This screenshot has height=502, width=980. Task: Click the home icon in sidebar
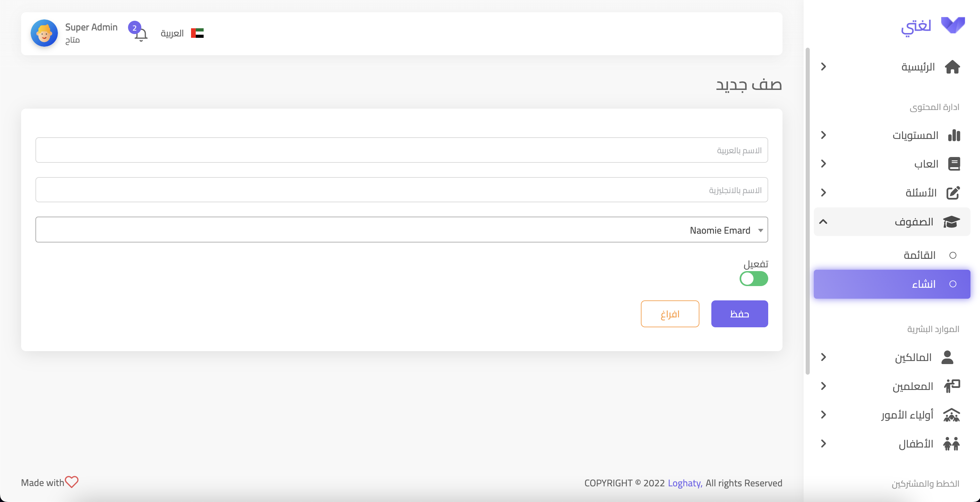952,67
